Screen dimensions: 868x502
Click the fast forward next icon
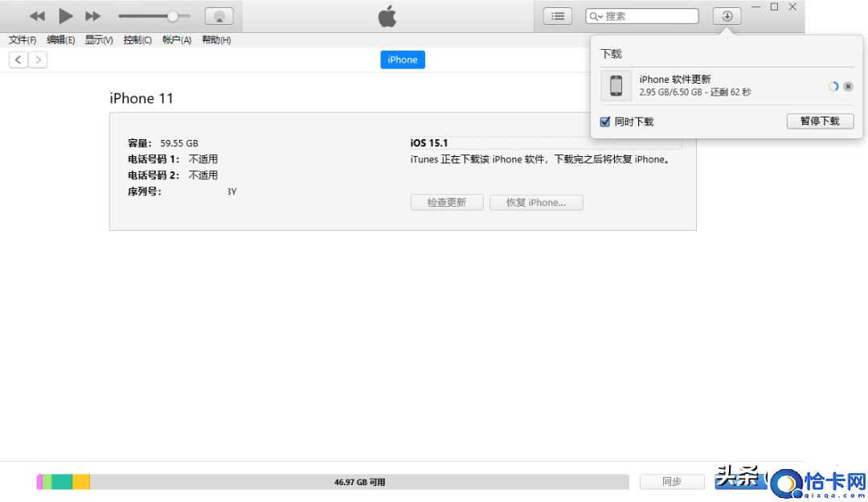pos(93,16)
